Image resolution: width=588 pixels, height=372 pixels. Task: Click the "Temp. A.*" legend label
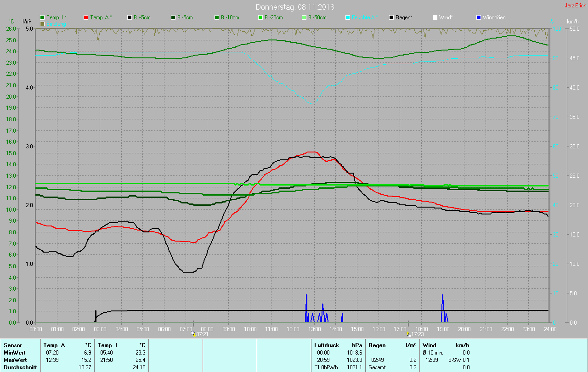click(100, 17)
